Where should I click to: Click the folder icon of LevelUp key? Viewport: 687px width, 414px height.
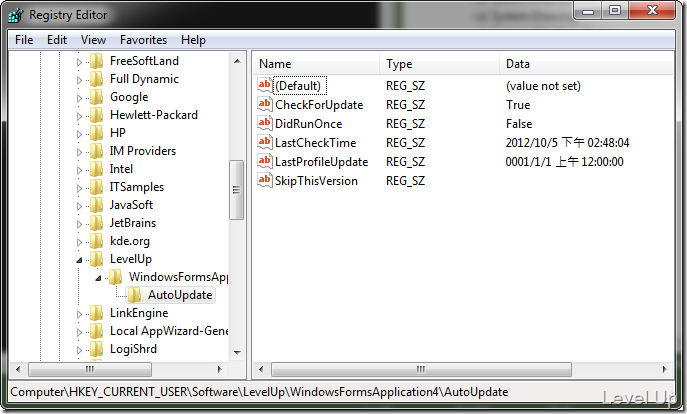tap(96, 258)
